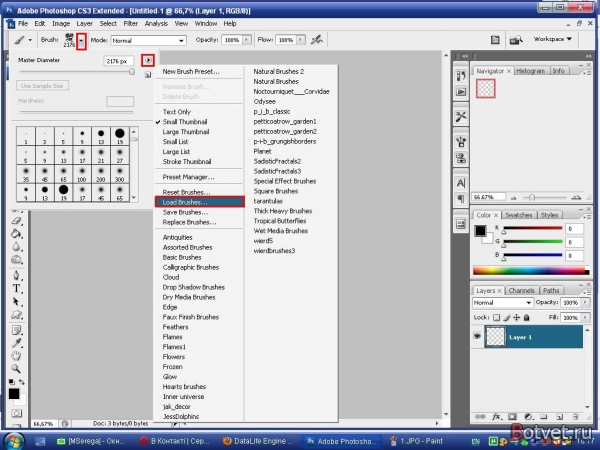This screenshot has height=450, width=600.
Task: Click the foreground color swatch in toolbox
Action: tap(14, 394)
